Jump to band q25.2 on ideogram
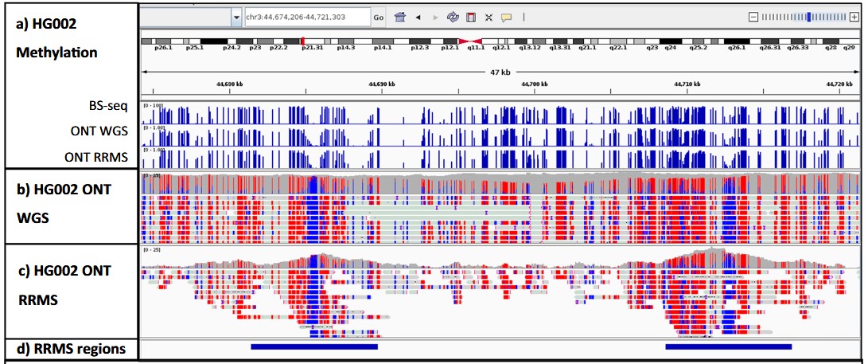 click(698, 49)
